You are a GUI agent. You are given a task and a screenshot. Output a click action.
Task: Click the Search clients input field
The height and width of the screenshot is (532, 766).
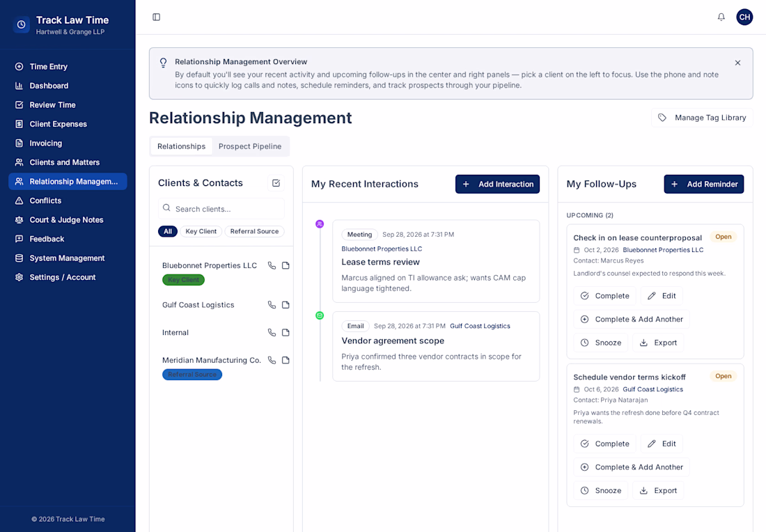(x=221, y=209)
